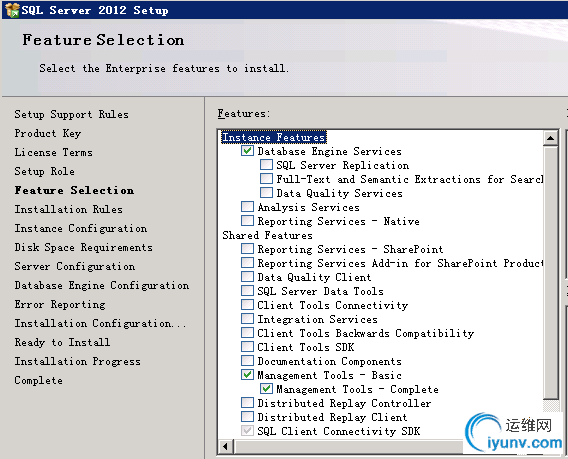Click the grayed SQL Client Connectivity SDK checkbox
568x459 pixels.
[247, 431]
